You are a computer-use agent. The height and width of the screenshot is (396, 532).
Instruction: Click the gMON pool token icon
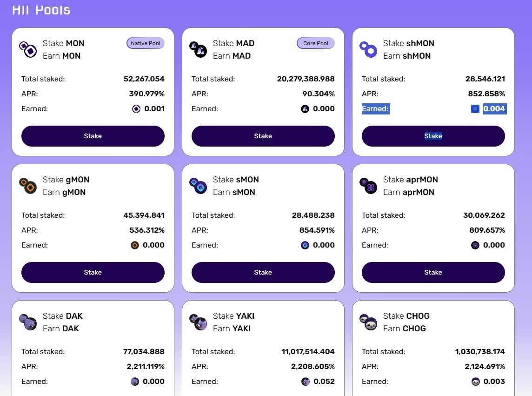coord(28,186)
